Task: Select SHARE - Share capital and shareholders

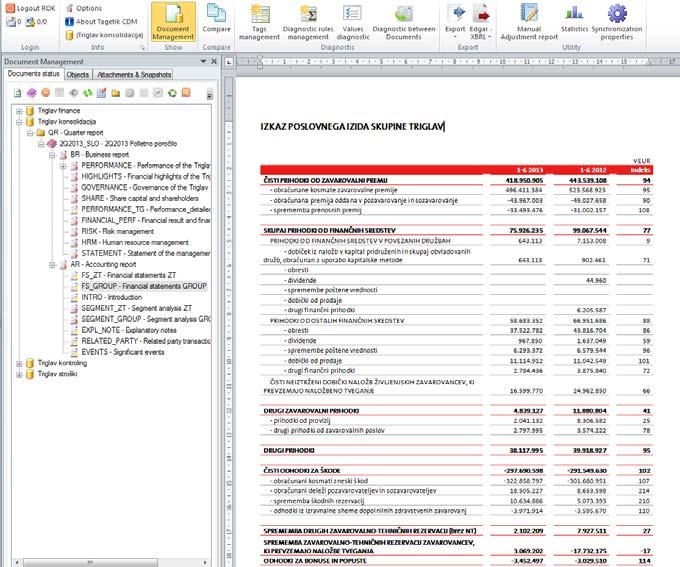Action: click(140, 198)
